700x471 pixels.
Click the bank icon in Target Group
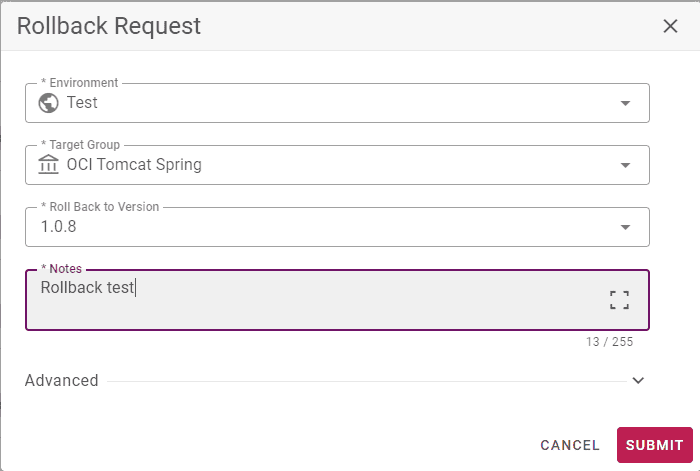coord(48,164)
